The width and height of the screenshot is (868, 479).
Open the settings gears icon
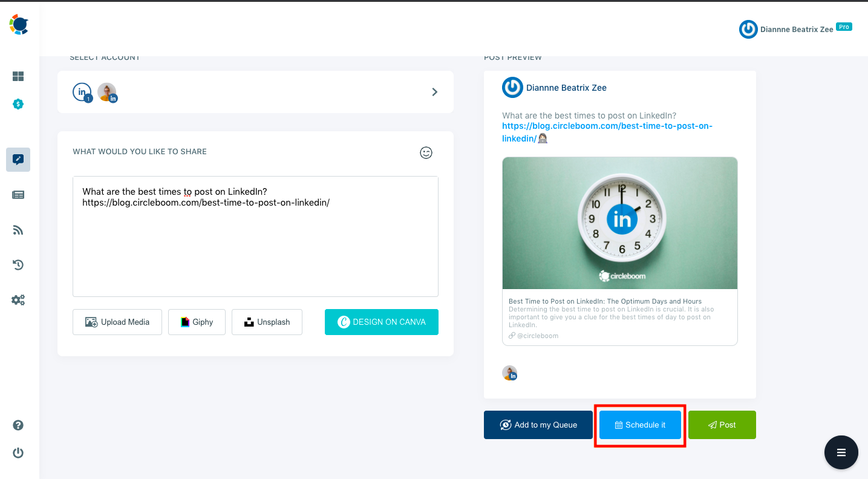(x=18, y=300)
